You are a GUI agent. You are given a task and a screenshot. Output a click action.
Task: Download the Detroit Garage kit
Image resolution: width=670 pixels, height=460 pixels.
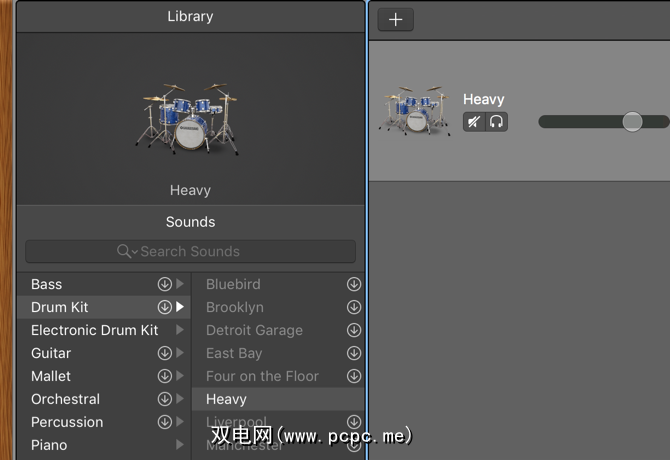[353, 330]
